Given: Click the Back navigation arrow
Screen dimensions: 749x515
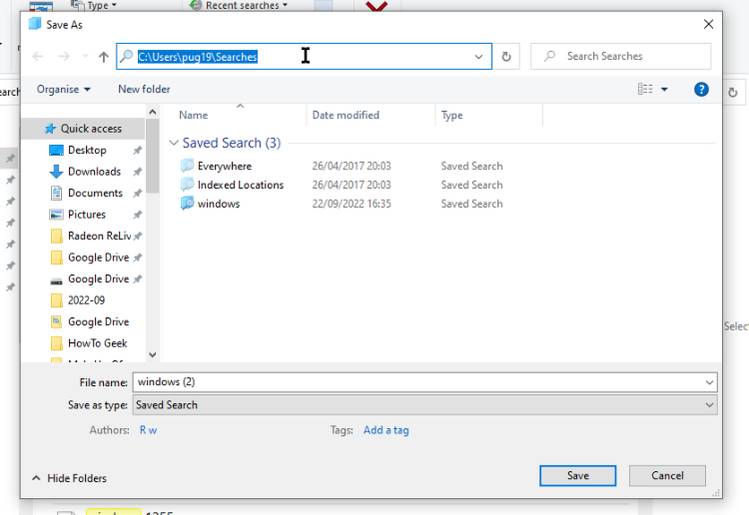Looking at the screenshot, I should (x=38, y=57).
